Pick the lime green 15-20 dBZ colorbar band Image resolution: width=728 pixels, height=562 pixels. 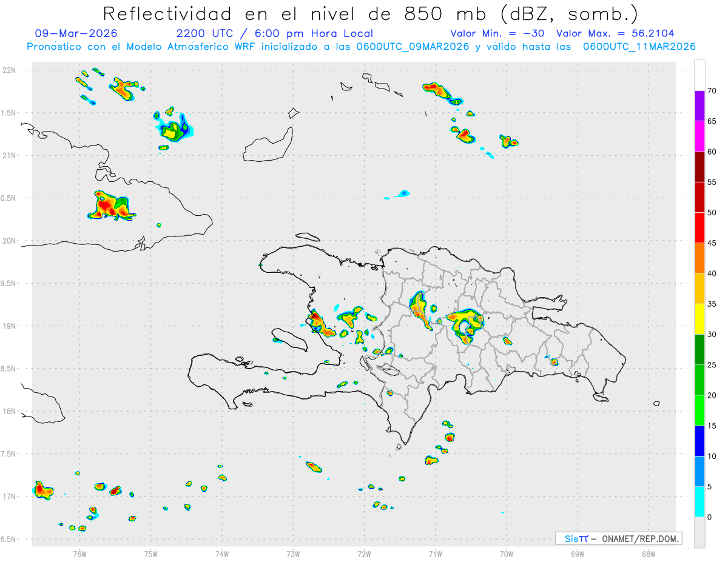(x=699, y=410)
